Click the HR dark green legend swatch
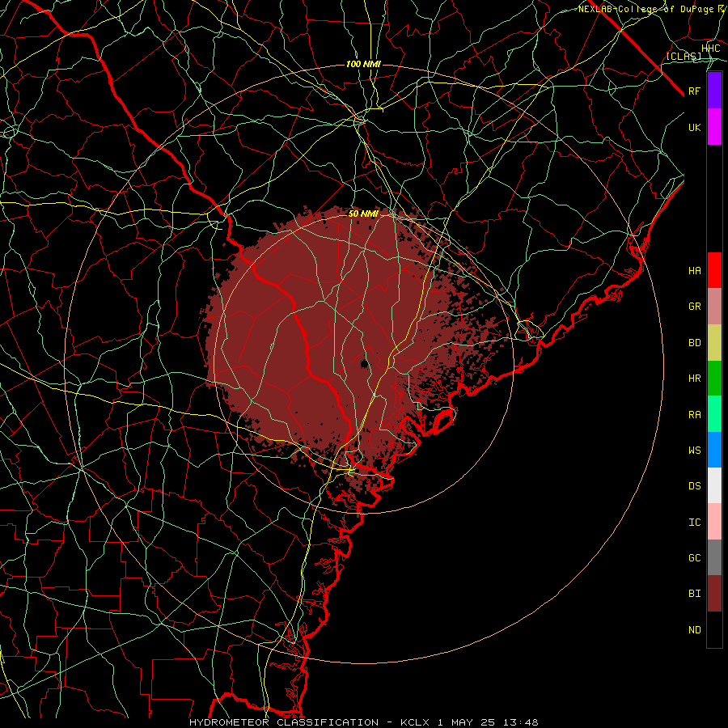 (x=714, y=379)
